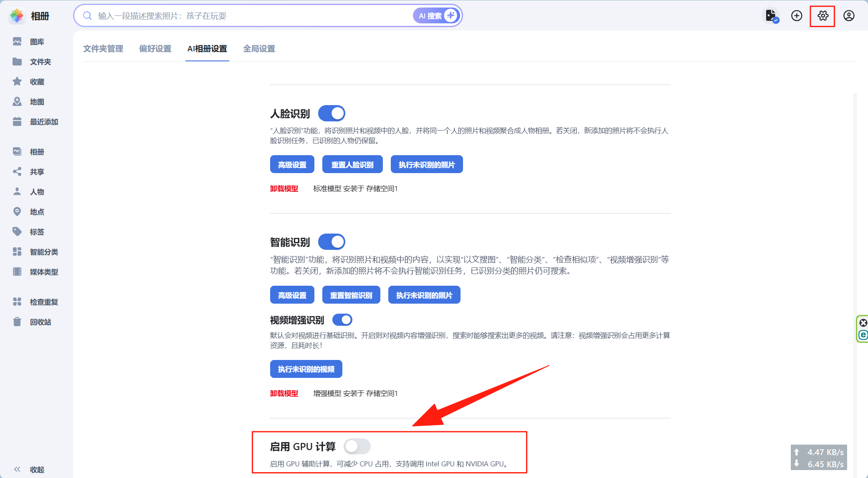Enable the 启用 GPU 计算 switch
The width and height of the screenshot is (868, 478).
click(x=357, y=446)
